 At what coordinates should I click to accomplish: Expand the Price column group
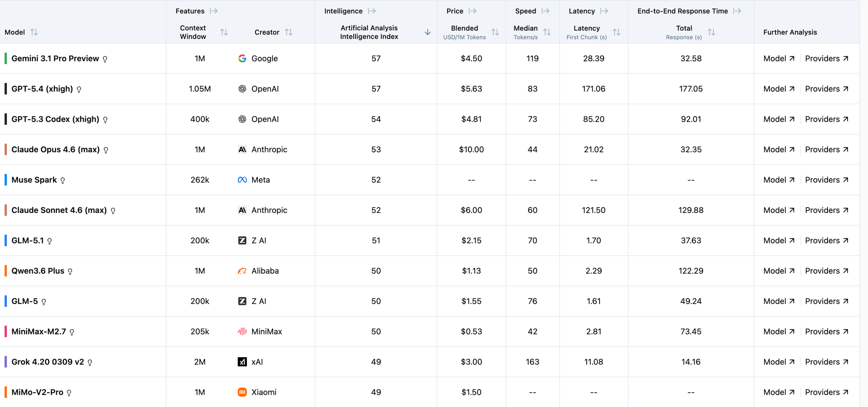[x=473, y=11]
